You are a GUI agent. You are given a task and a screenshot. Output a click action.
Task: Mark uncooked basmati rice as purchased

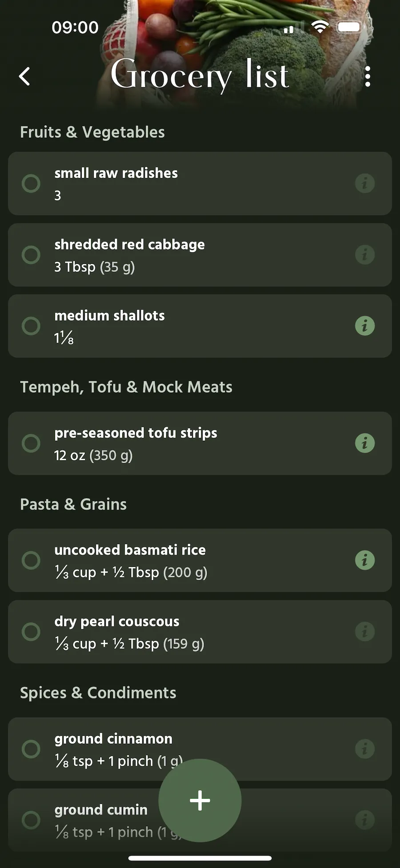[x=31, y=560]
